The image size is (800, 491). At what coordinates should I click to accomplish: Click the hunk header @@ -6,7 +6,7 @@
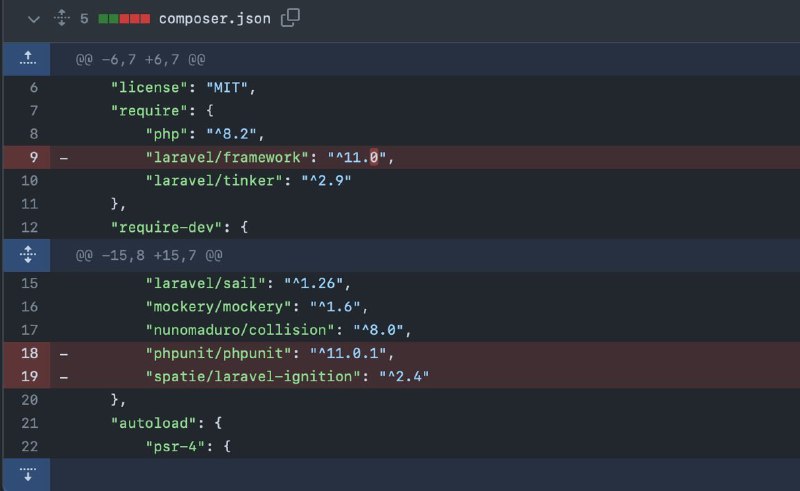tap(140, 60)
